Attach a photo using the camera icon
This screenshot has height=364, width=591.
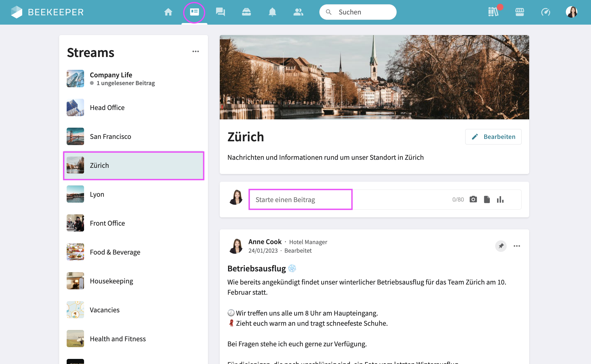473,199
